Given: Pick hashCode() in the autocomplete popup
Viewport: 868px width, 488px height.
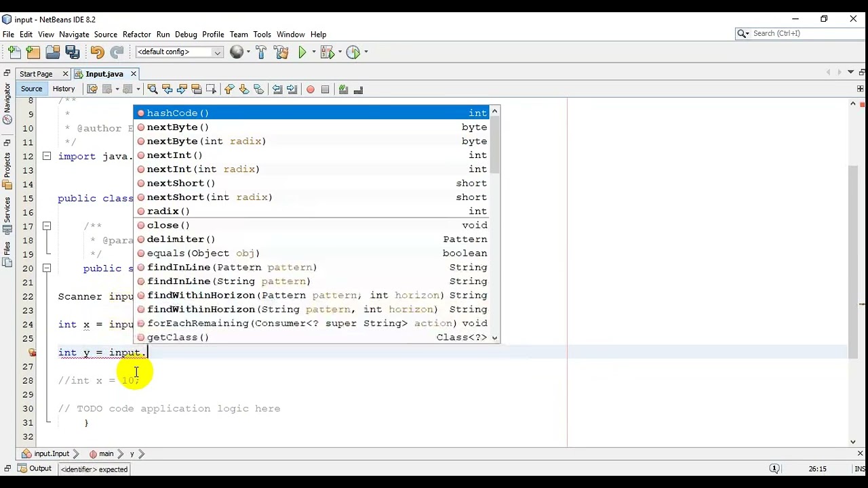Looking at the screenshot, I should pos(312,113).
